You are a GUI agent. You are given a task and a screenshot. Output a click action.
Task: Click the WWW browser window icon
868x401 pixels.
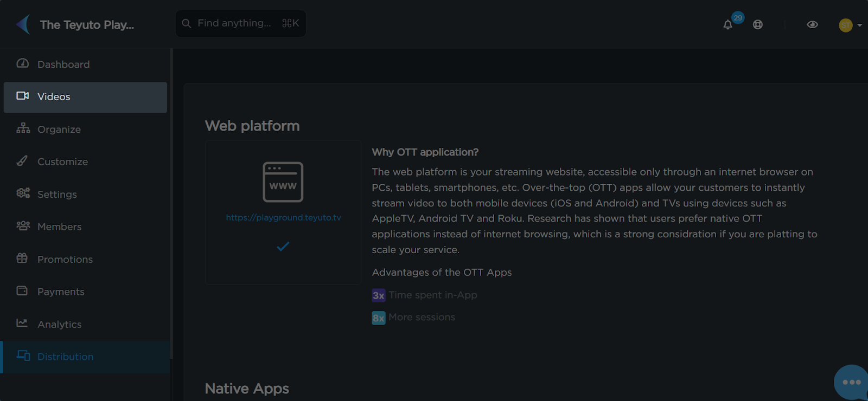[283, 182]
